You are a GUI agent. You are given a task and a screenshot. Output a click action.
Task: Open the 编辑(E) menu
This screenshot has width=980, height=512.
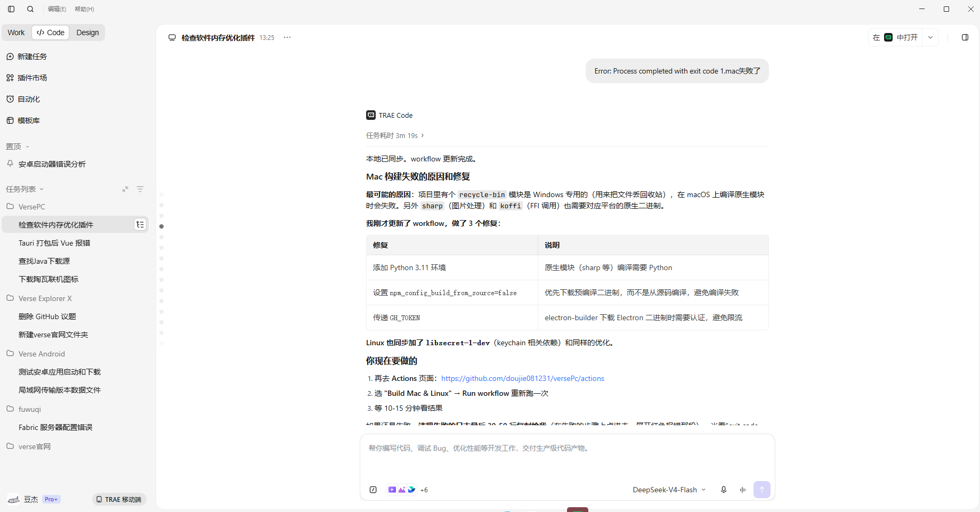[x=57, y=9]
